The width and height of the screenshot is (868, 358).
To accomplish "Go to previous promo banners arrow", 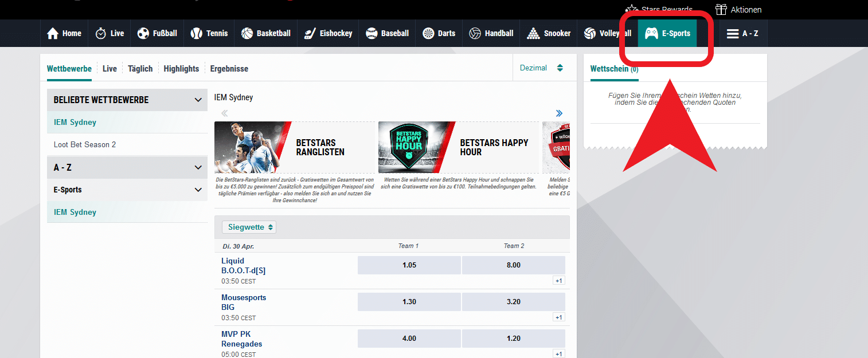I will [x=225, y=113].
